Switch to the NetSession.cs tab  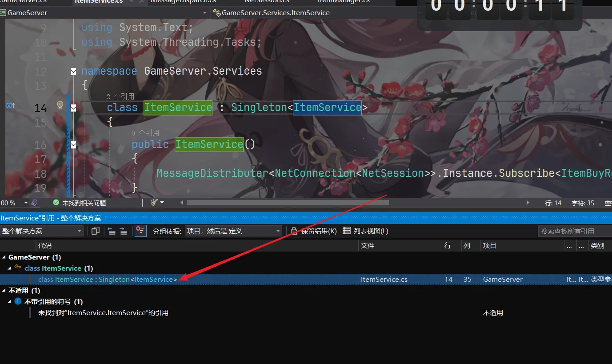point(267,1)
